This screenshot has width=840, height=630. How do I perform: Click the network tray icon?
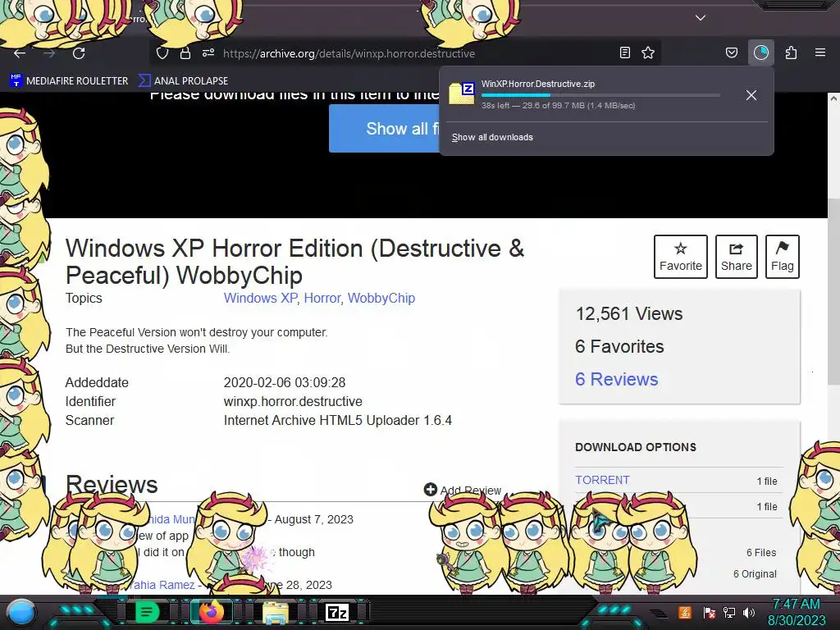[x=729, y=612]
